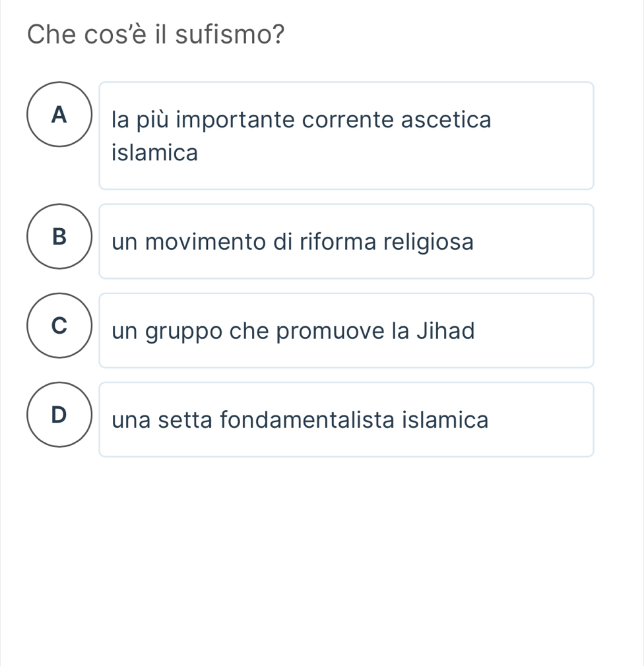Click answer box 'la più importante corrente ascetica islamica'
This screenshot has width=644, height=666.
click(x=346, y=136)
